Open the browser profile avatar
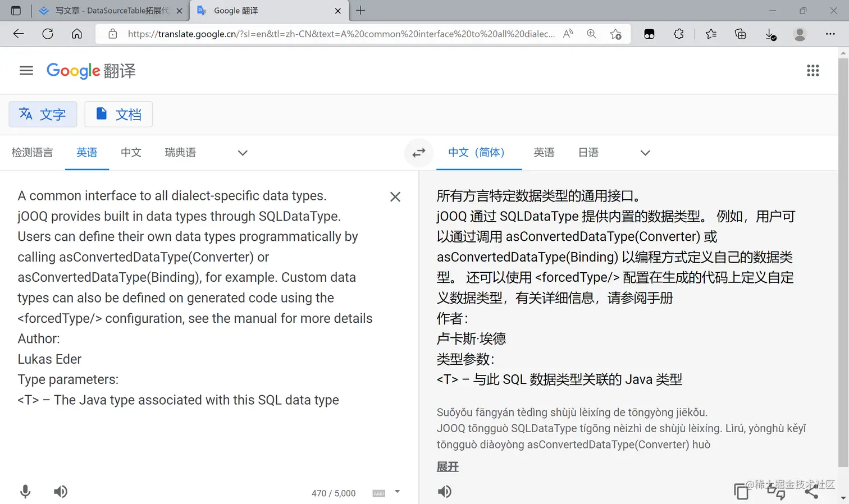 (800, 34)
